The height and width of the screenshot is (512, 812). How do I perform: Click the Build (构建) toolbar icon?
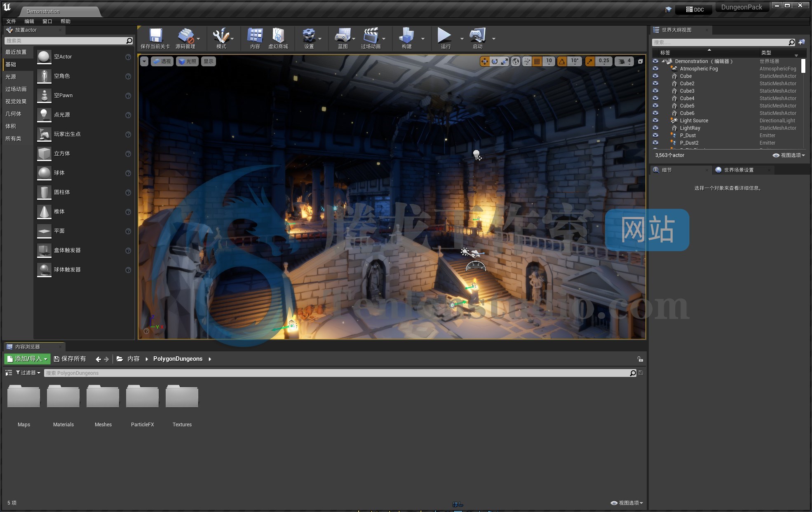pos(406,35)
